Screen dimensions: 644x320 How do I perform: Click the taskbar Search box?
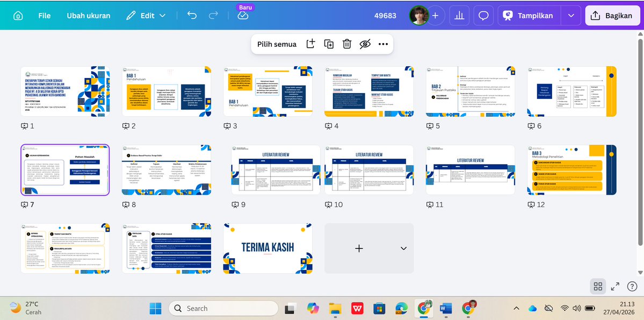(222, 309)
